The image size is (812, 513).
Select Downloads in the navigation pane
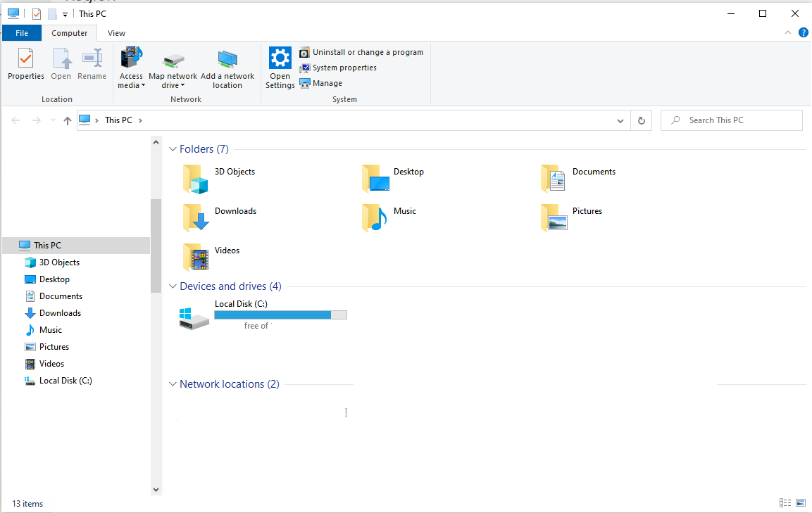coord(58,312)
